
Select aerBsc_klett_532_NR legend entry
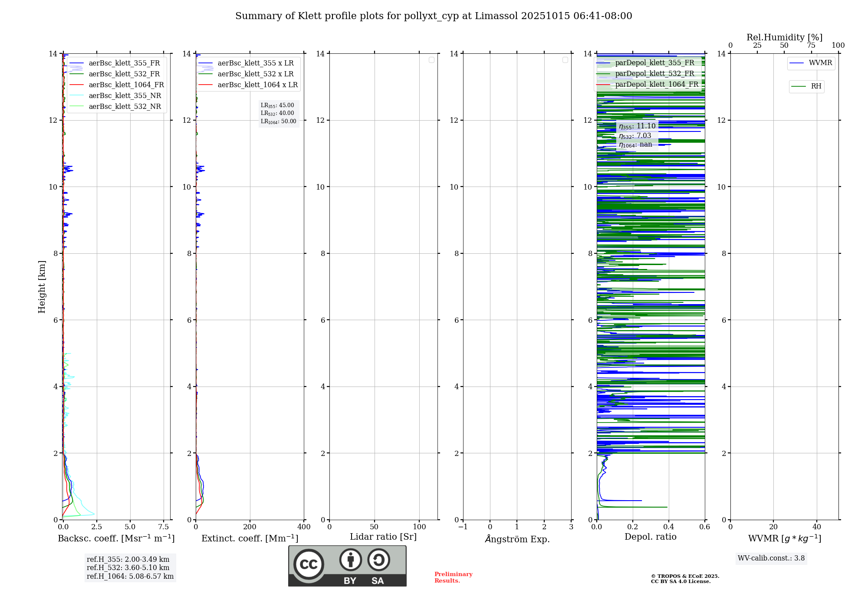[x=125, y=107]
